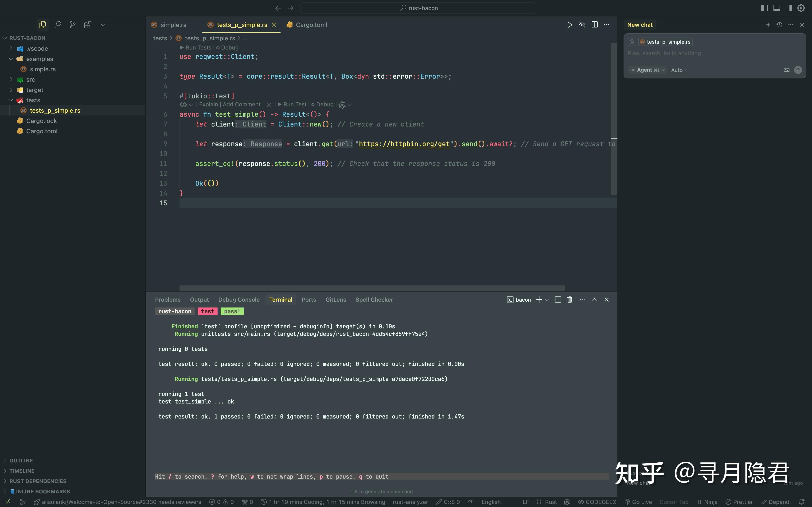812x507 pixels.
Task: Run the current file with the play icon
Action: click(x=569, y=24)
